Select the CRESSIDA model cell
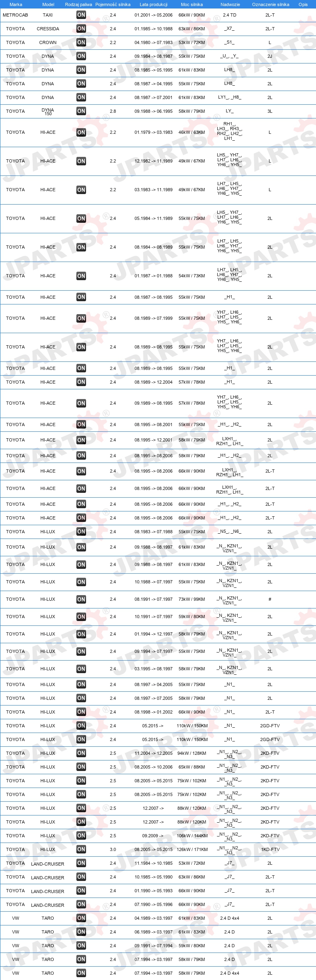The image size is (316, 980). click(x=48, y=29)
